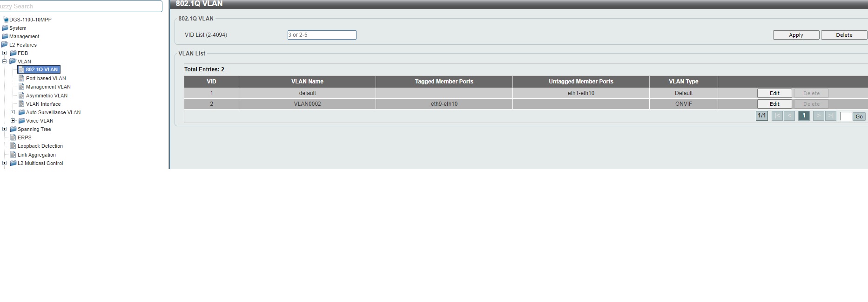Screen dimensions: 868x302
Task: Click the FDB folder icon
Action: click(13, 53)
